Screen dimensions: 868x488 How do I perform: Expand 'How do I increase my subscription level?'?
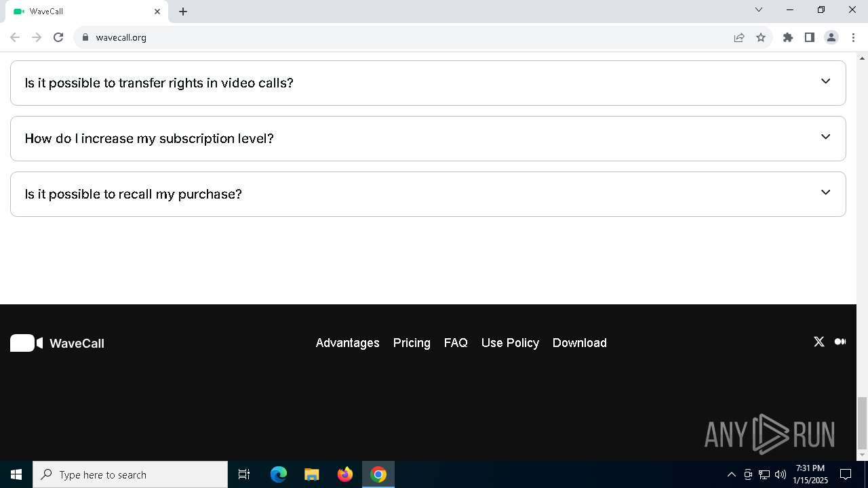428,138
